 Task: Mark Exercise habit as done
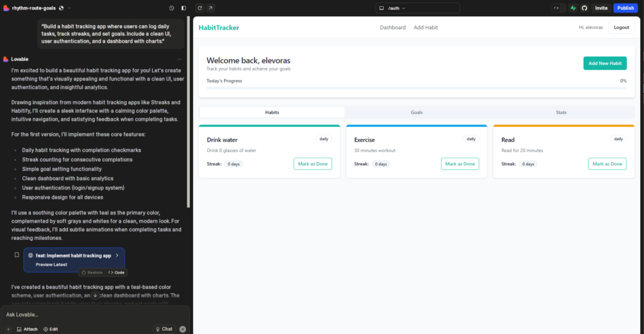click(460, 164)
